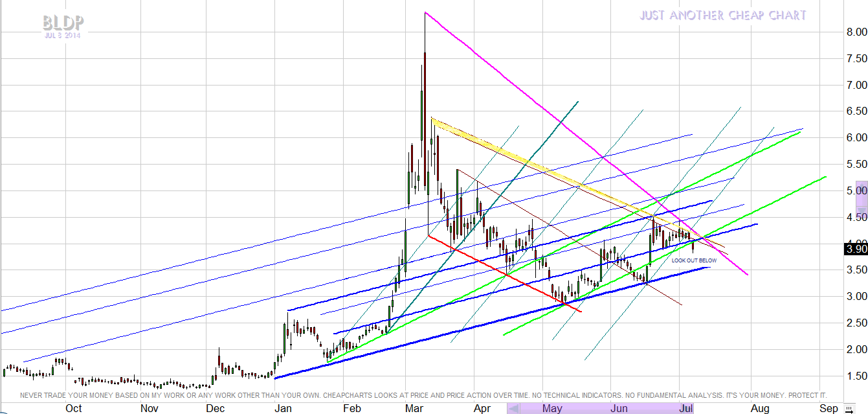
Task: Click the 'LOOK OUT BELOW' annotation text
Action: tap(694, 260)
